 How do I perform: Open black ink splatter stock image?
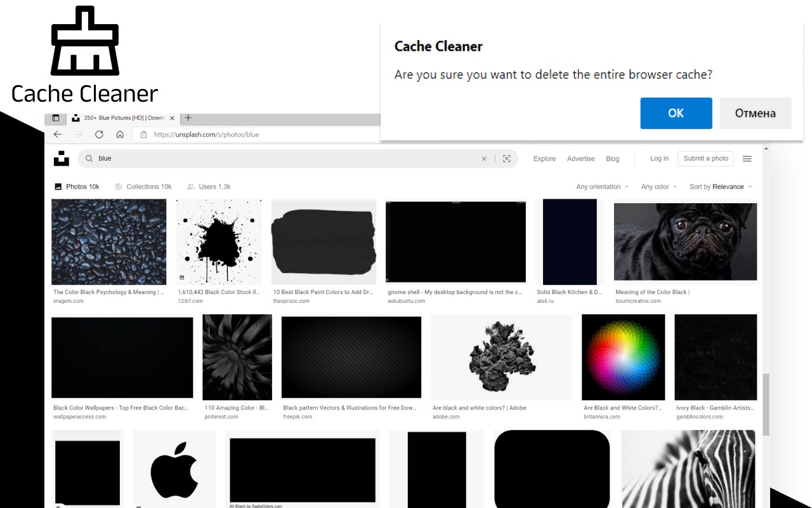point(219,242)
